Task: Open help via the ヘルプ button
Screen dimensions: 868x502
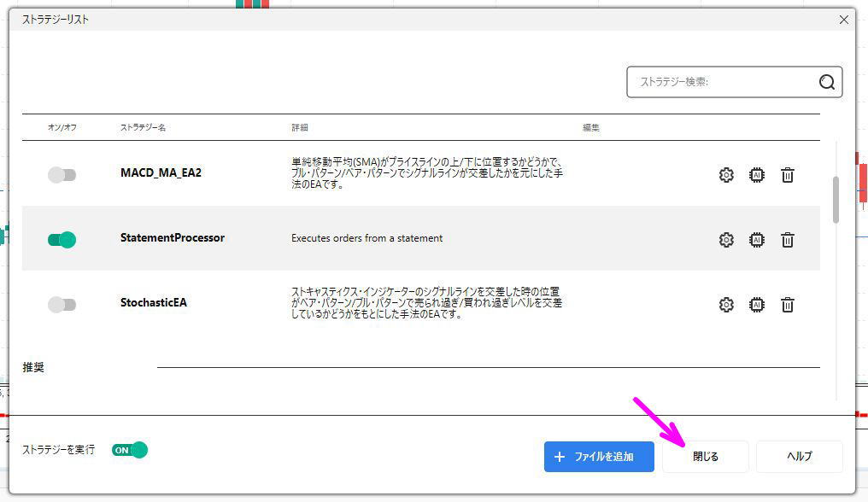Action: (799, 456)
